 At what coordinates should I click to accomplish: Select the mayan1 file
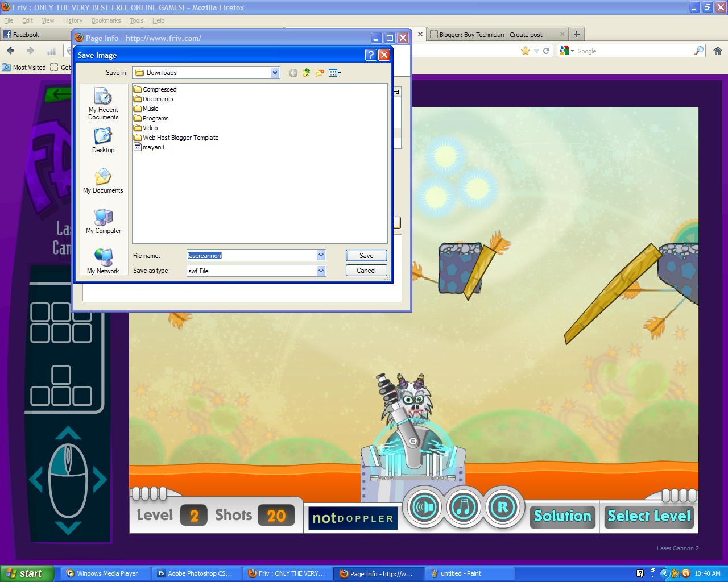[150, 147]
